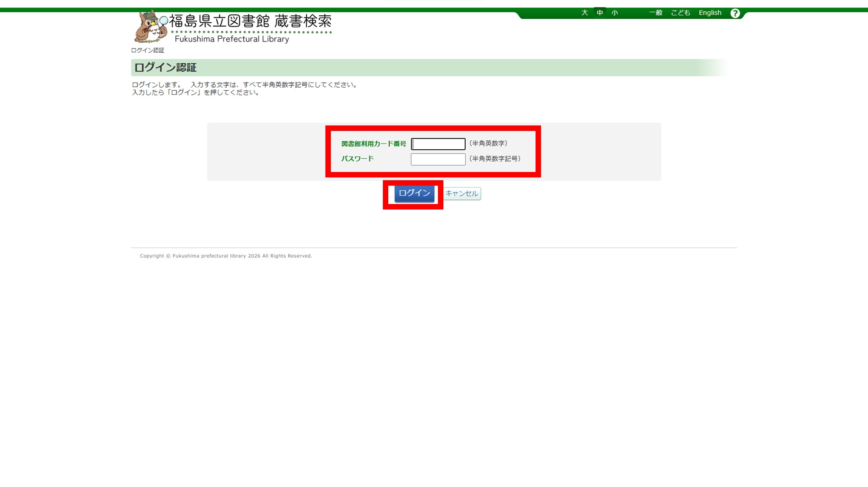Click the copyright notice at page bottom

pos(225,256)
